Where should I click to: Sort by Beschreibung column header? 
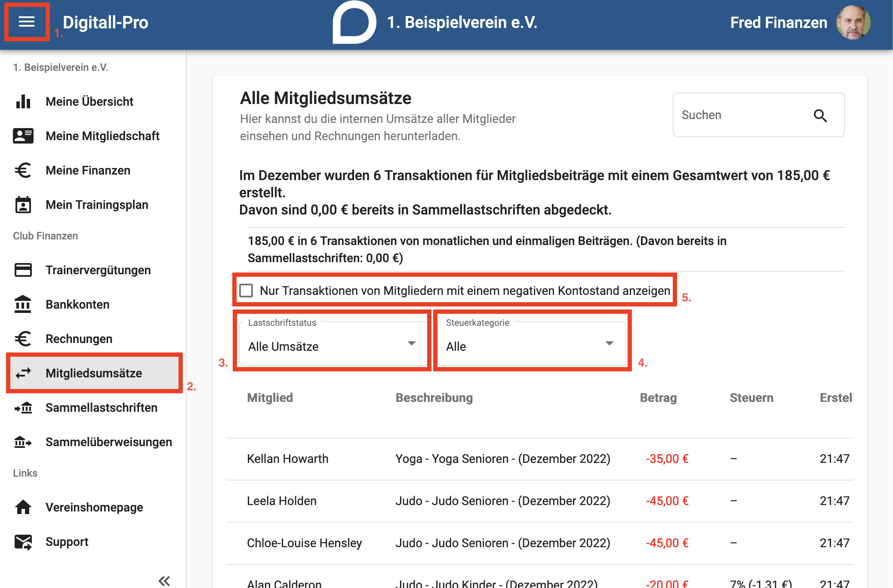tap(434, 398)
